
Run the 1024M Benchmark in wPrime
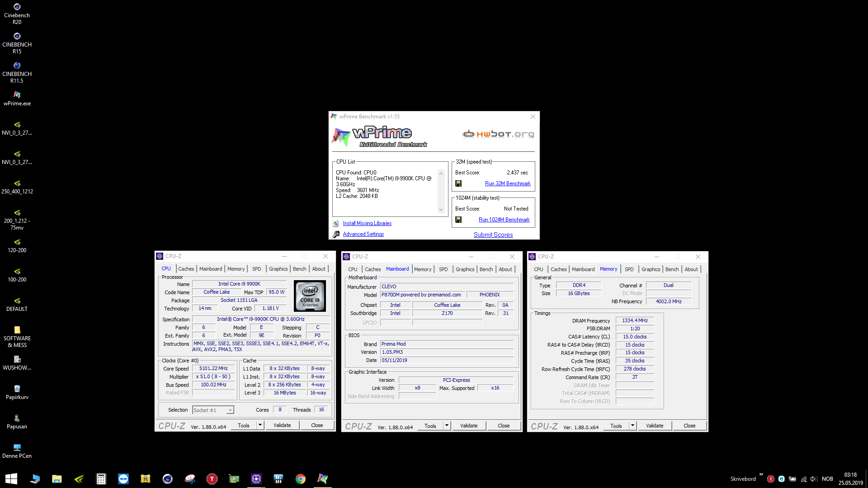point(504,220)
